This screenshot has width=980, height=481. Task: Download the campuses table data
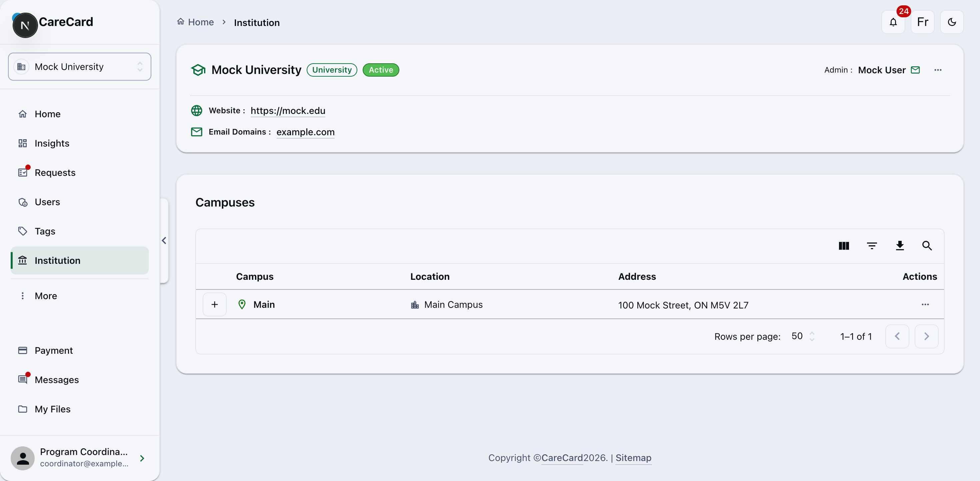pos(900,246)
